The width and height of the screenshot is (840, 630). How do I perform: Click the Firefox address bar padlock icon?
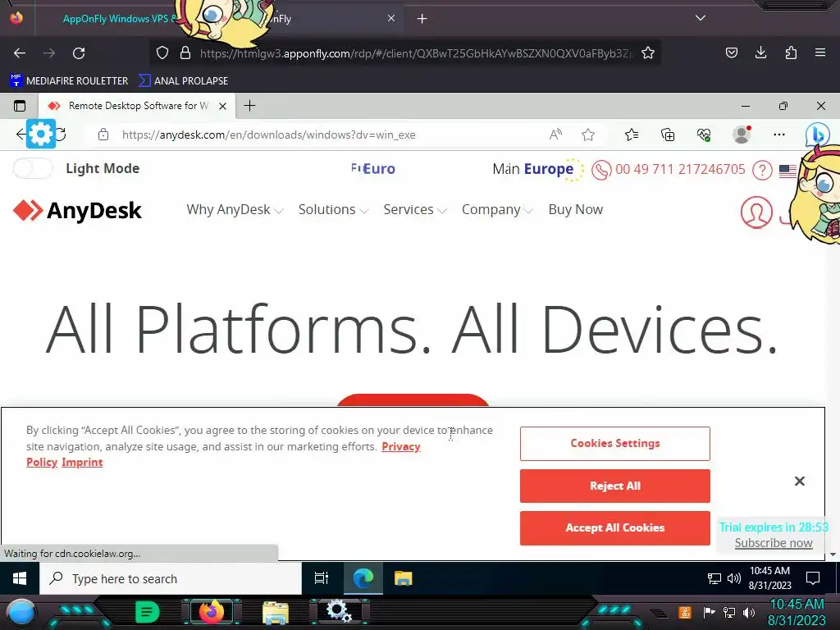point(185,52)
